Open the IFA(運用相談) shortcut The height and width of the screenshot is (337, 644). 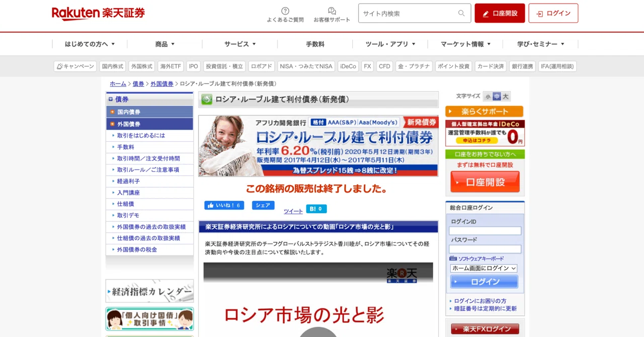pyautogui.click(x=557, y=66)
